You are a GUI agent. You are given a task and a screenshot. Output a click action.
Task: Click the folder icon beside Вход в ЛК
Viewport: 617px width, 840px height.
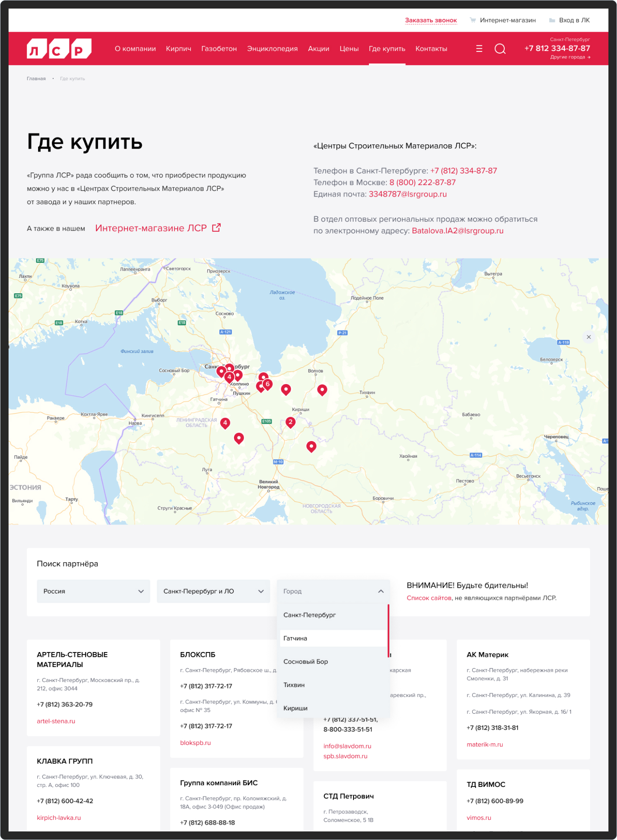pos(552,20)
